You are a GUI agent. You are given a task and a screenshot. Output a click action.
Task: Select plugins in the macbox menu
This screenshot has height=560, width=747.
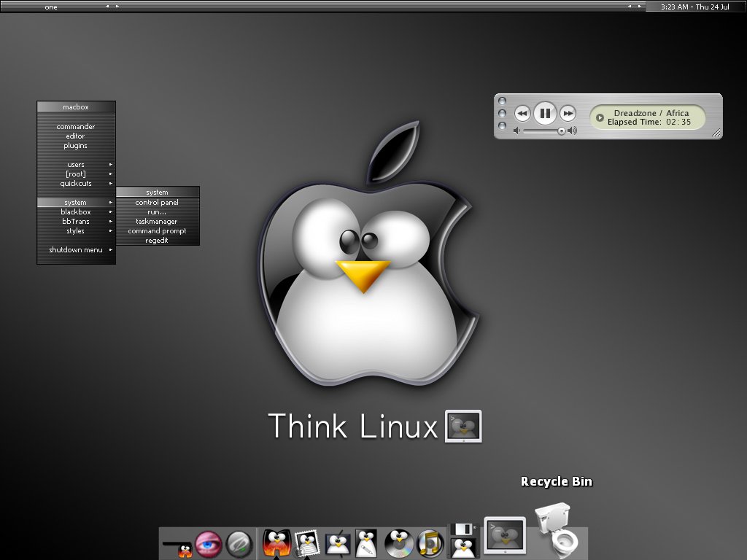point(76,146)
